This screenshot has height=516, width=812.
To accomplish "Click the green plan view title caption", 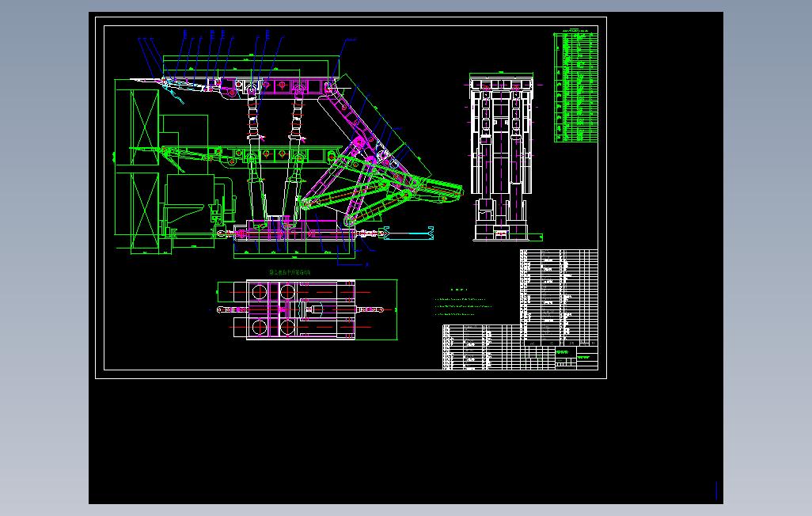I will 290,272.
